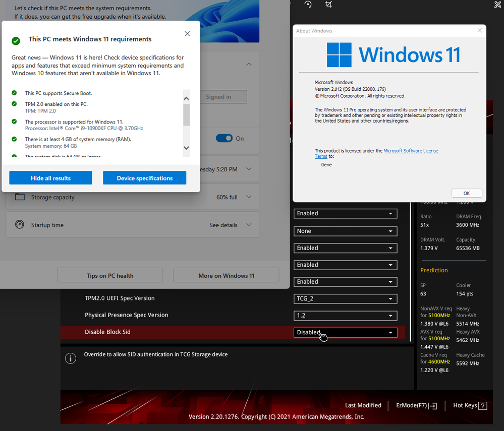Click the TPM2.0 UEFI Spec Version label
The height and width of the screenshot is (431, 504).
tap(120, 298)
